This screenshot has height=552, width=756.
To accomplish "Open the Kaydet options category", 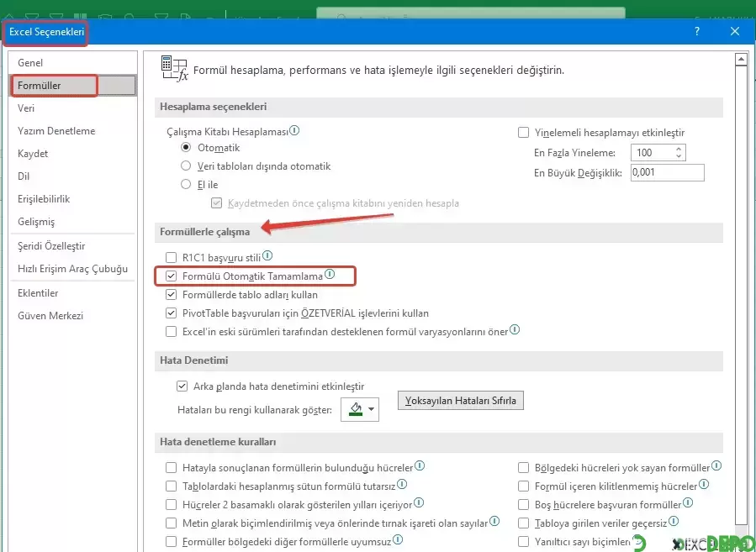I will tap(72, 153).
